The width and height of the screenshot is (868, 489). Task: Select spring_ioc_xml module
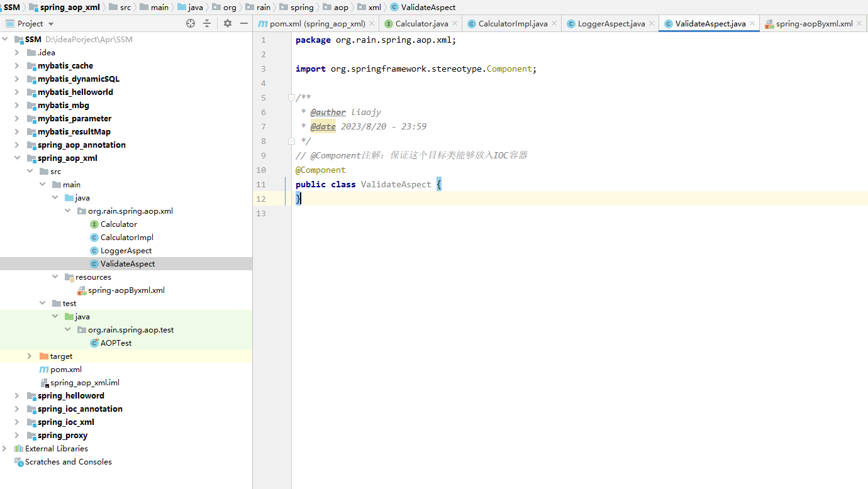(60, 422)
